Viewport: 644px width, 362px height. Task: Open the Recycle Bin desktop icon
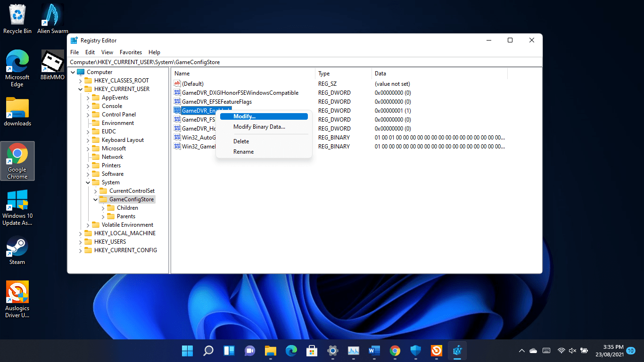(17, 15)
